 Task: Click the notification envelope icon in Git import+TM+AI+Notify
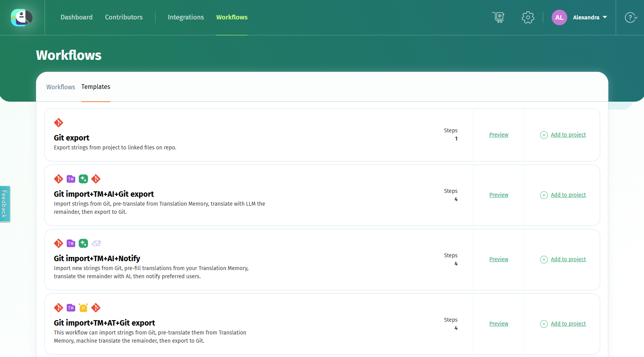pyautogui.click(x=96, y=243)
